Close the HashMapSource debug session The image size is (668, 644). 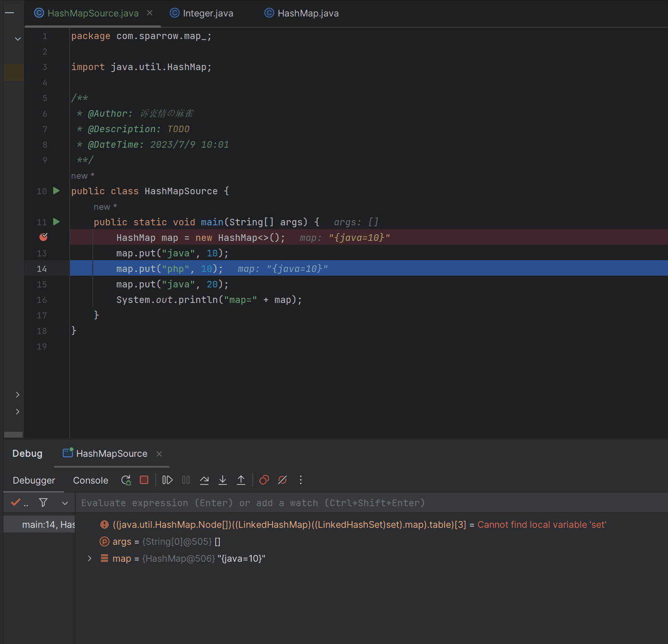(159, 454)
